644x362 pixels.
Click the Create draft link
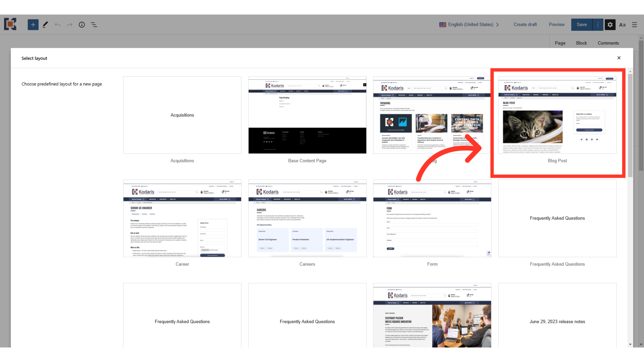(x=525, y=24)
